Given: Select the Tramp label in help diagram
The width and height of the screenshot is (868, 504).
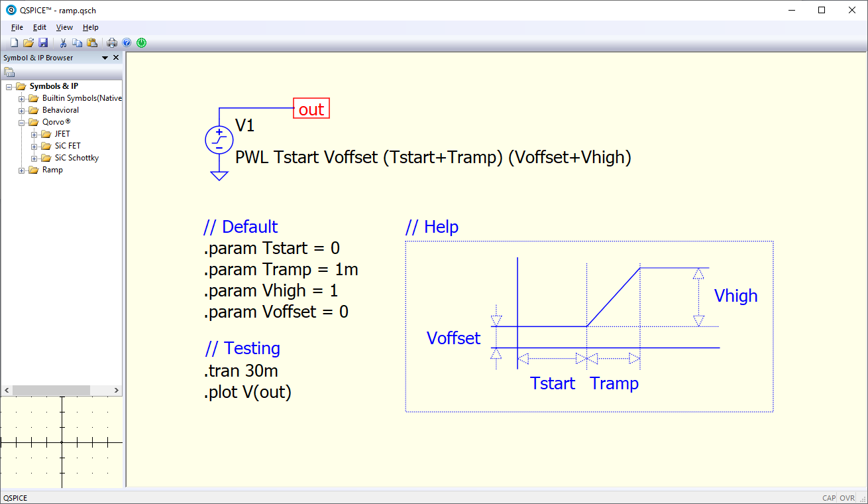Looking at the screenshot, I should click(614, 383).
